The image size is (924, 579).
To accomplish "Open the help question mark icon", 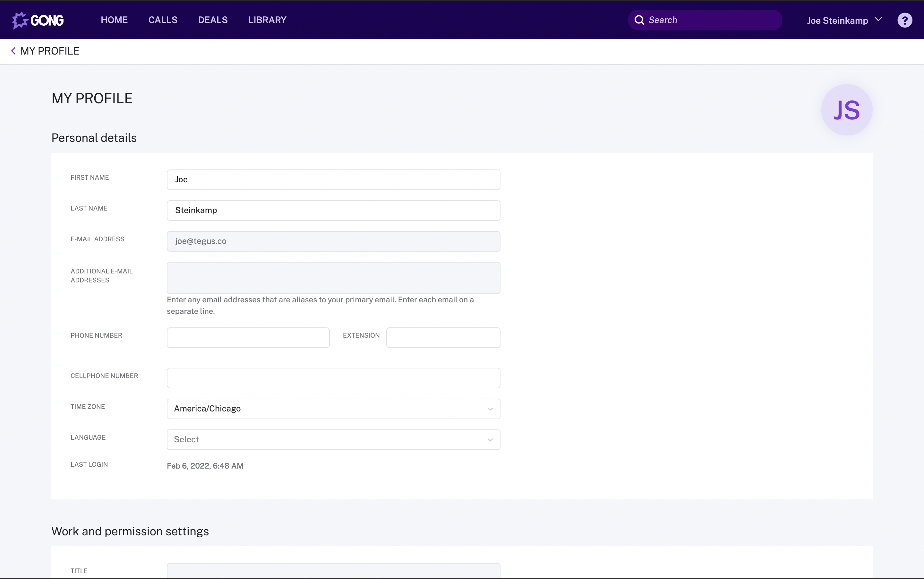I will [904, 20].
